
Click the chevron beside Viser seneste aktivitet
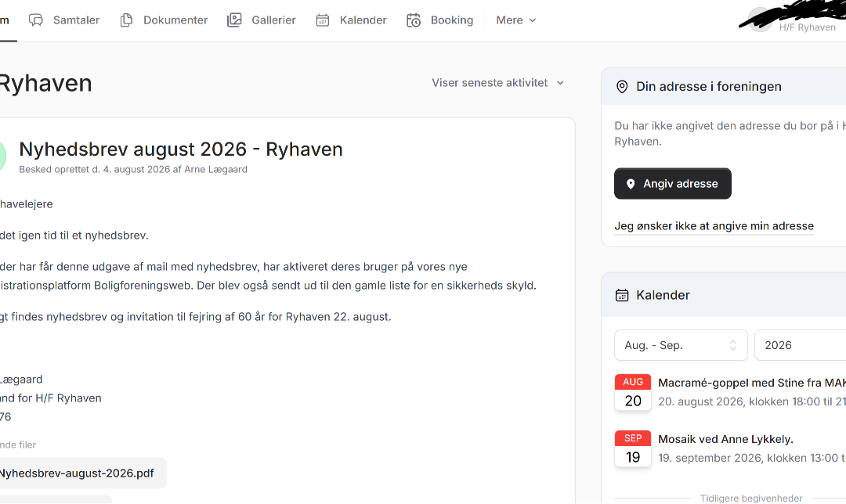tap(560, 83)
